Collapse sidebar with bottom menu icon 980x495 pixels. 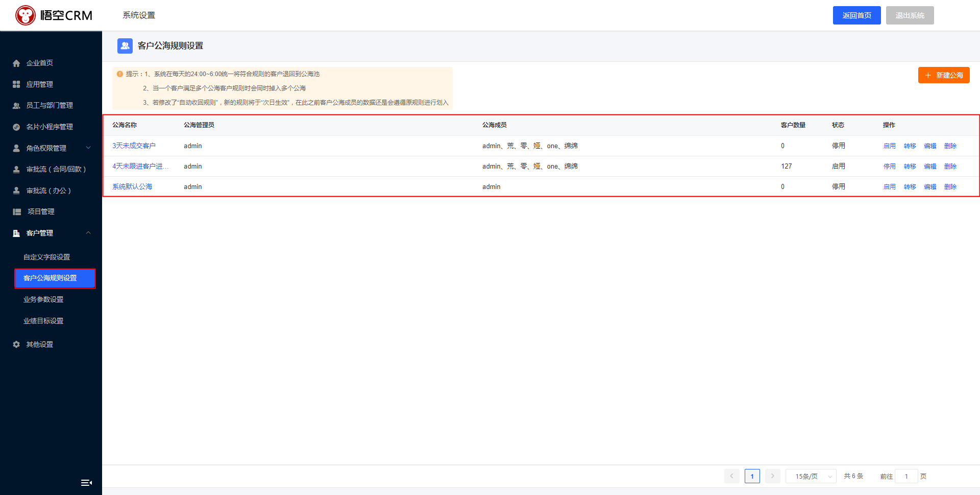click(x=86, y=482)
